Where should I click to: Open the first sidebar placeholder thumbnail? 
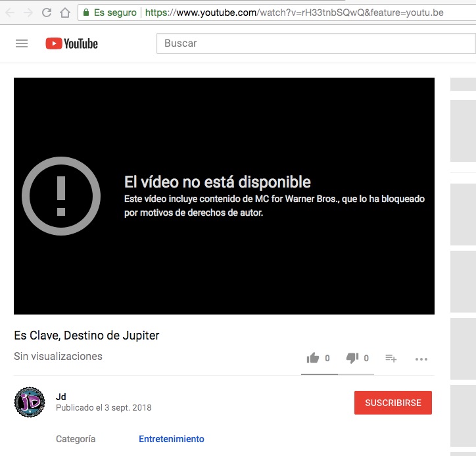(x=463, y=130)
